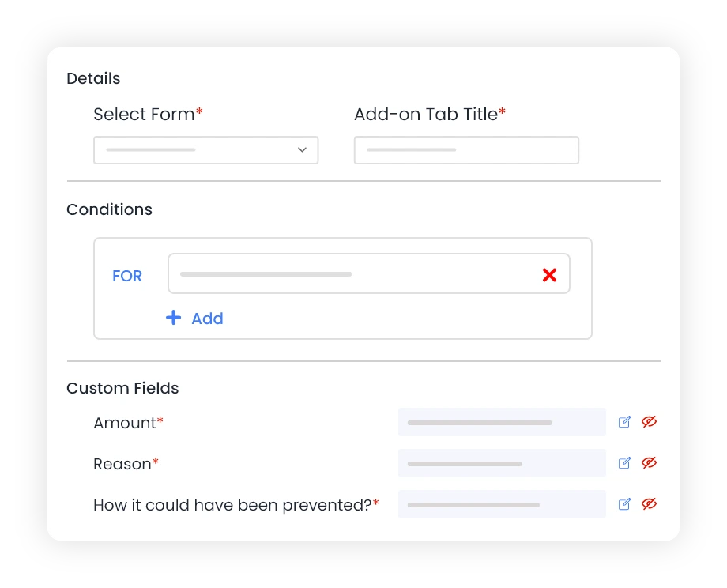
Task: Click the Add-on Tab Title input
Action: 466,150
